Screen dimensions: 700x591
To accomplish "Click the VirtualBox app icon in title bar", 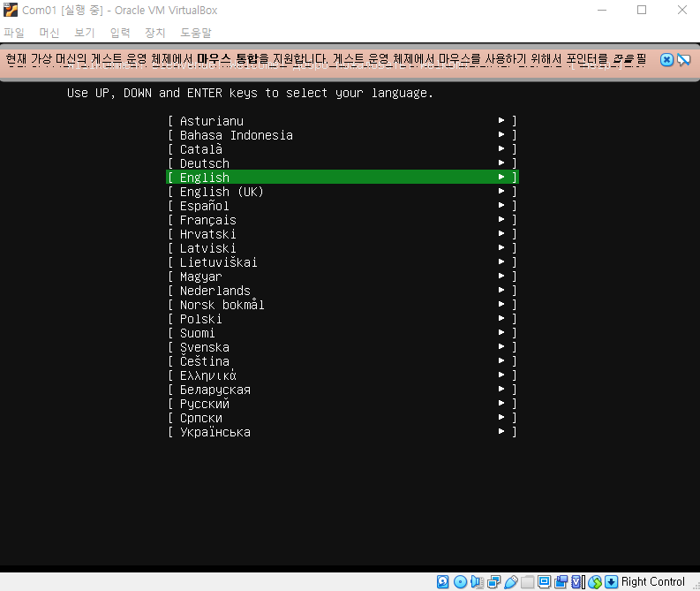I will tap(11, 10).
